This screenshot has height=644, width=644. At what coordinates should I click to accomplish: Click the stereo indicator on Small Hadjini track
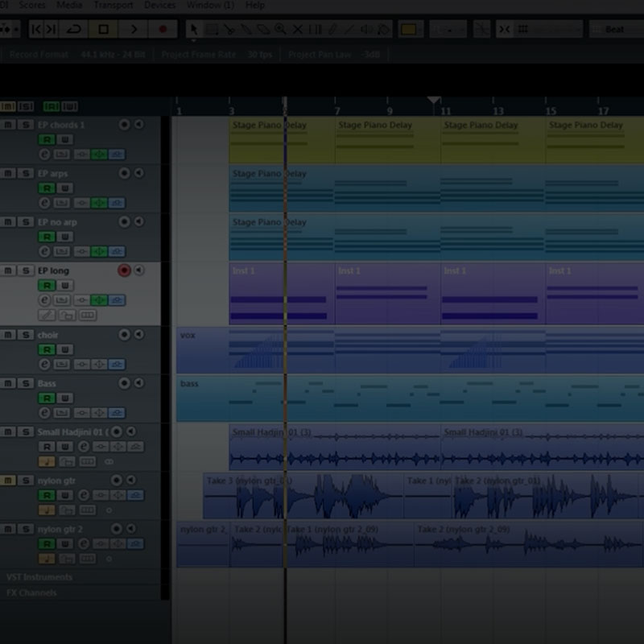tap(109, 462)
